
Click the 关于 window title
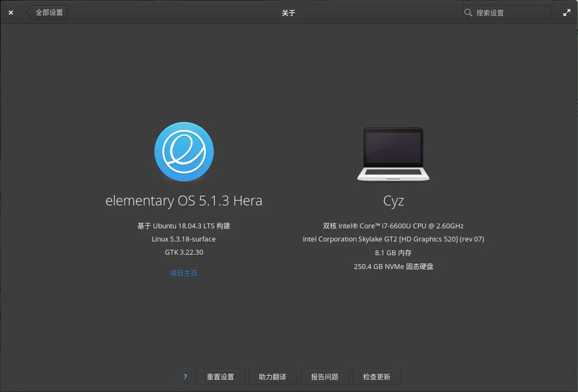(289, 13)
